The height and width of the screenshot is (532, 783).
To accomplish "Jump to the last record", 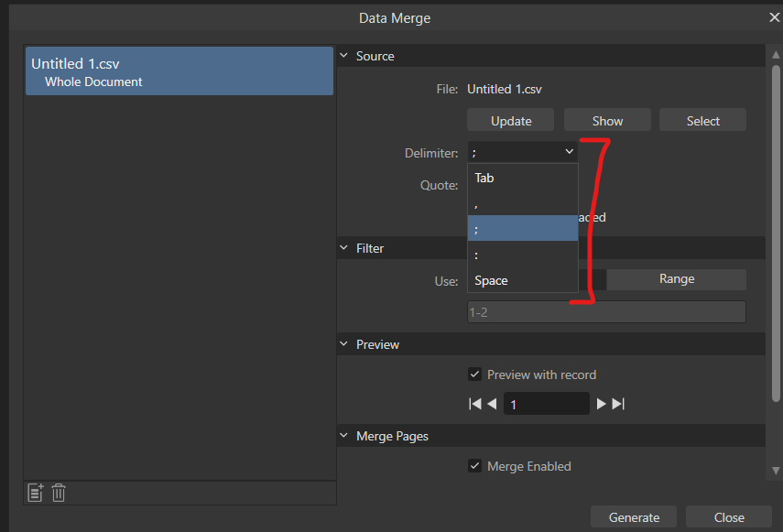I will click(x=619, y=403).
